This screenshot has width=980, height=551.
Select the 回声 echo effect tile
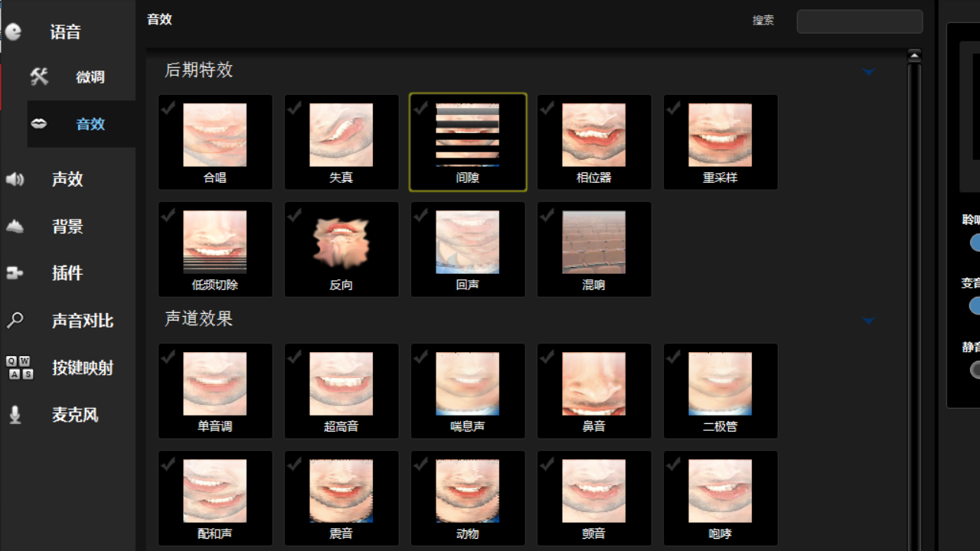click(467, 249)
